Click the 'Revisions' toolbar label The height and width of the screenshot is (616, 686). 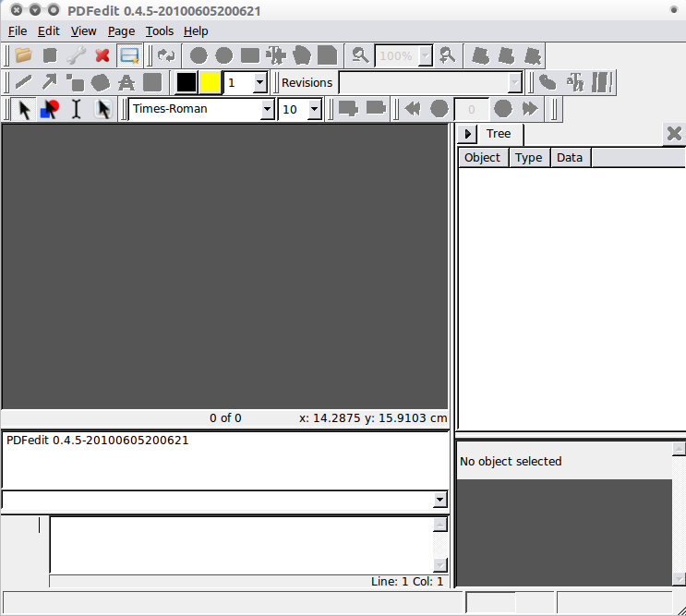(307, 82)
